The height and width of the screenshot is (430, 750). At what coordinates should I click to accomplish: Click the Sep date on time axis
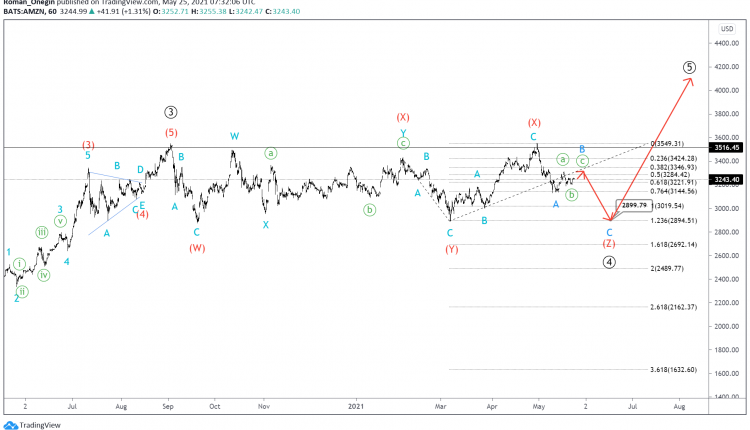click(x=168, y=407)
